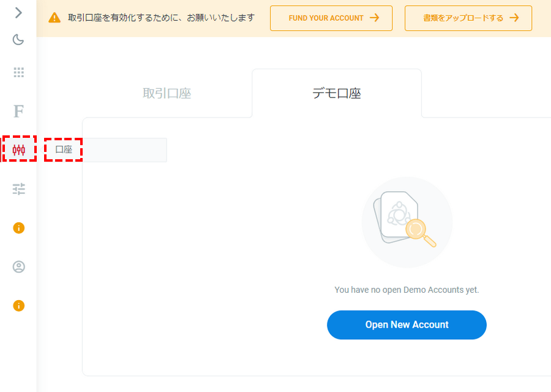Viewport: 551px width, 392px height.
Task: Click the 書類をアップロードする button
Action: coord(468,18)
